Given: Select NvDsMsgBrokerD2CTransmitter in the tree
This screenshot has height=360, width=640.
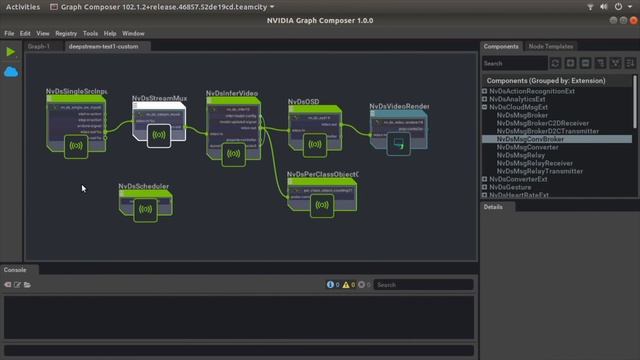Looking at the screenshot, I should coord(548,131).
